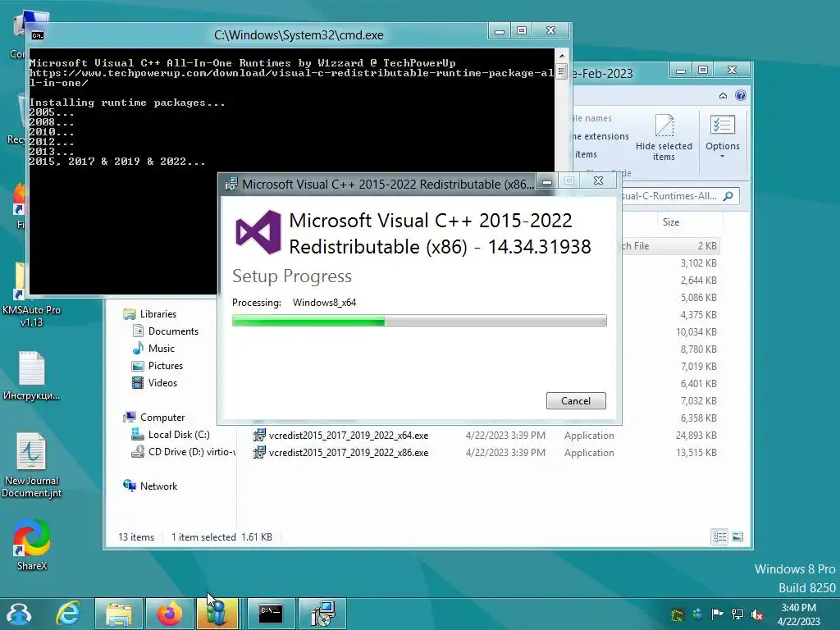840x630 pixels.
Task: Click x86 vcredist file icon
Action: (x=259, y=452)
